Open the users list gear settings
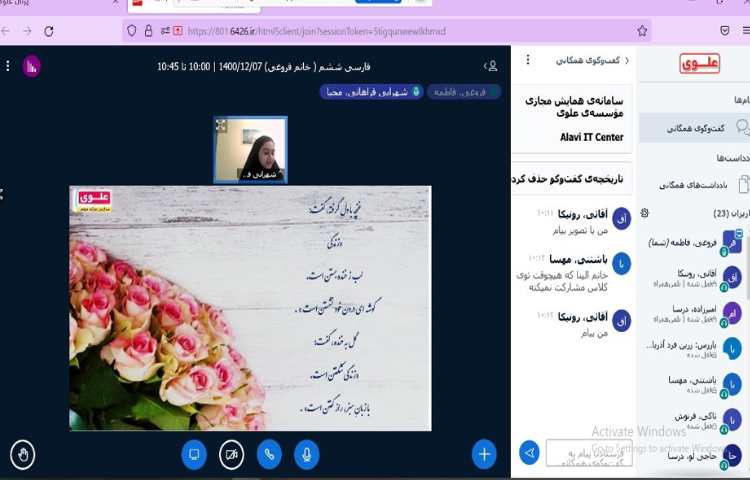This screenshot has width=750, height=480. click(645, 213)
